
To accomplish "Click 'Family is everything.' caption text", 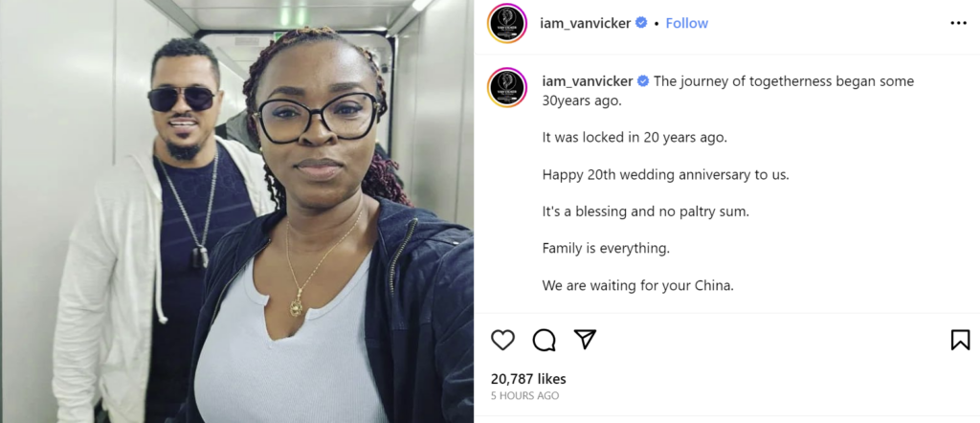I will point(606,248).
